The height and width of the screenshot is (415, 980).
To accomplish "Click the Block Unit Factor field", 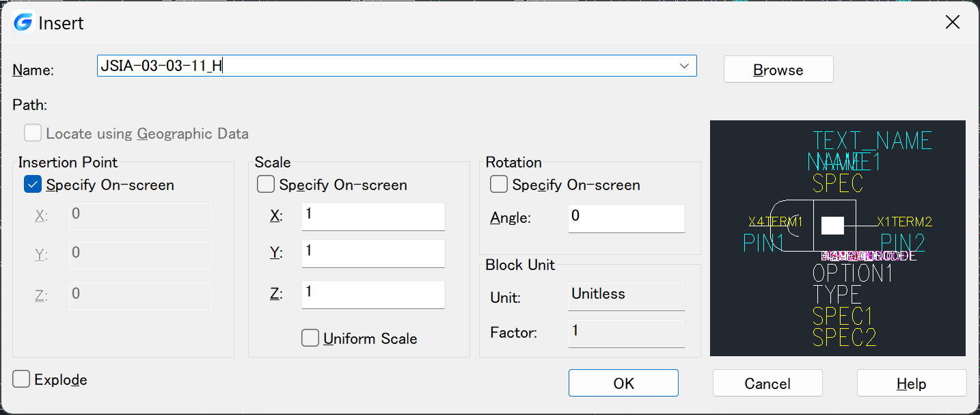I will tap(627, 333).
